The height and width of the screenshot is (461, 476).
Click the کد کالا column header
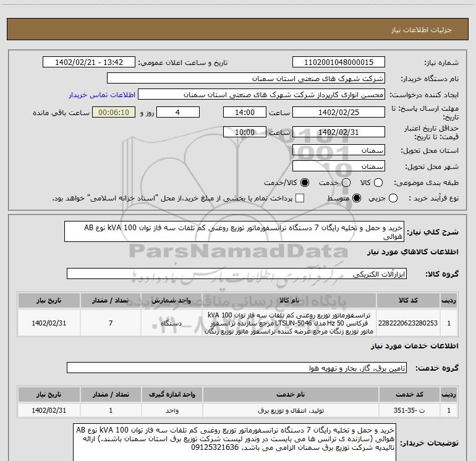tap(408, 300)
